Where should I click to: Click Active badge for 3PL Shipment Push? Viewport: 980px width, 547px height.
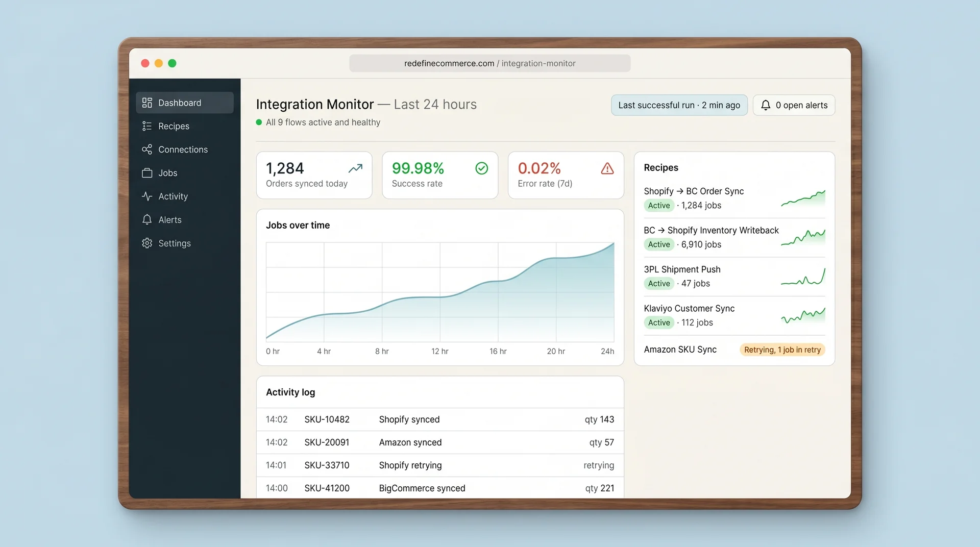(x=658, y=284)
